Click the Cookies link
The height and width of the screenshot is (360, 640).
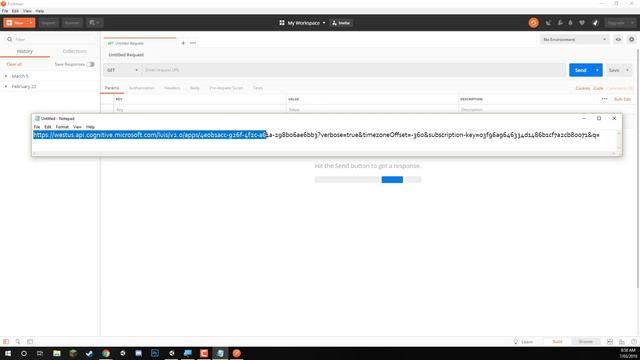coord(583,88)
